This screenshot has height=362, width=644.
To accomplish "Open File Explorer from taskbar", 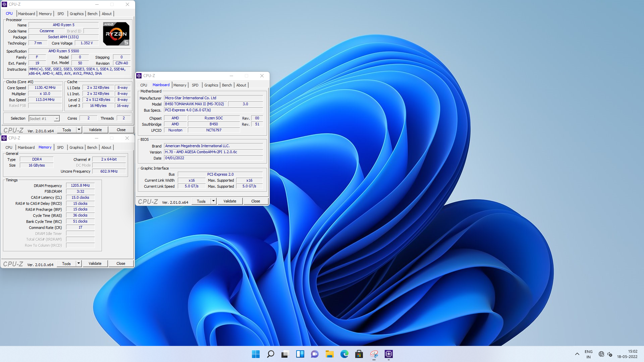I will [329, 354].
